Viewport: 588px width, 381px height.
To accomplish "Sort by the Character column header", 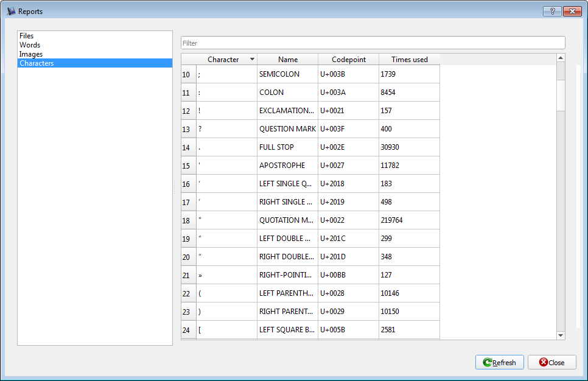I will pos(226,59).
